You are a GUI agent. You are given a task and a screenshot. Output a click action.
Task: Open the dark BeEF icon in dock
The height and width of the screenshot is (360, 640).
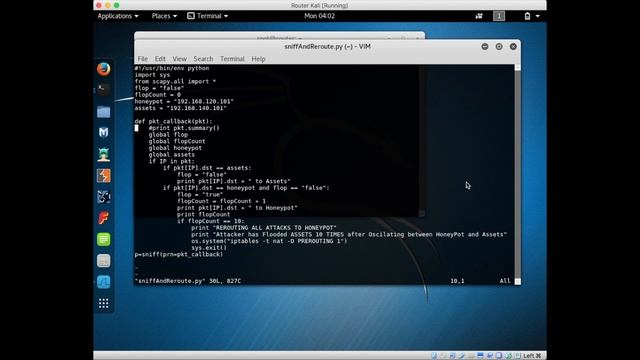103,197
